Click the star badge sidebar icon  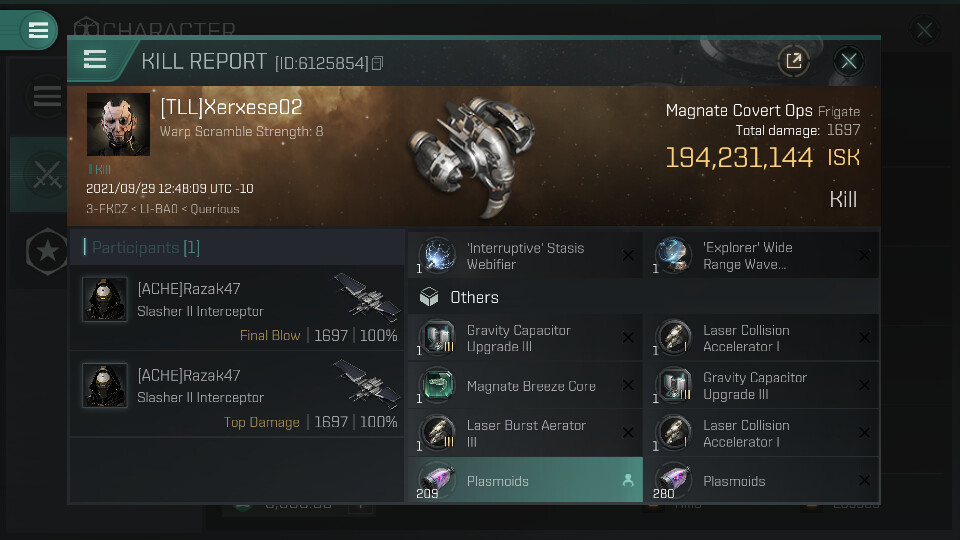(x=46, y=252)
